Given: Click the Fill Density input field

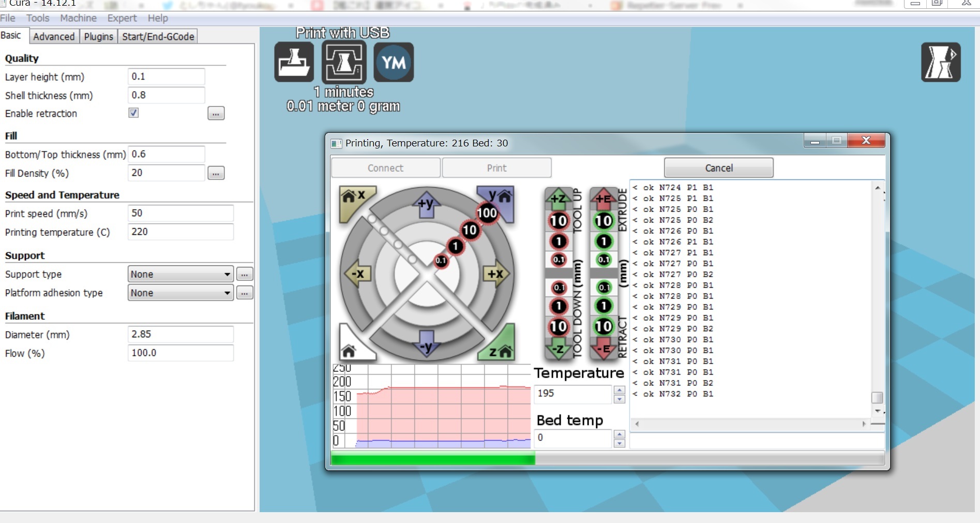Looking at the screenshot, I should click(166, 173).
